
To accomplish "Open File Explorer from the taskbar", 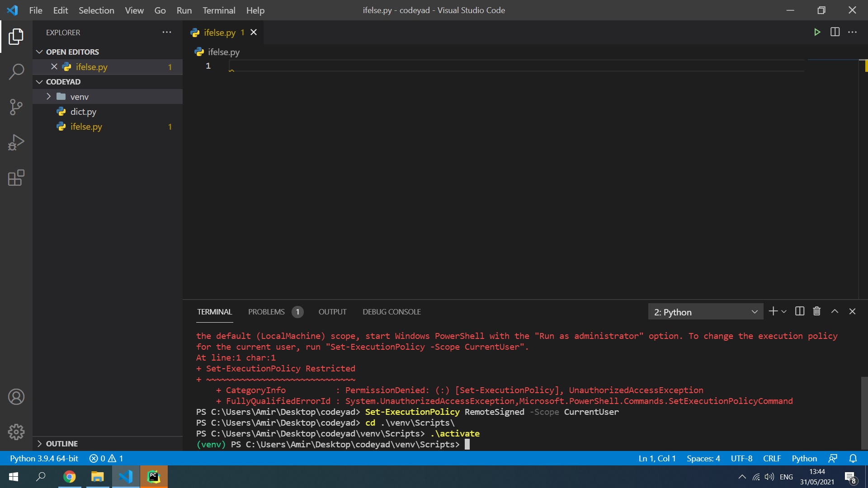I will coord(97,477).
